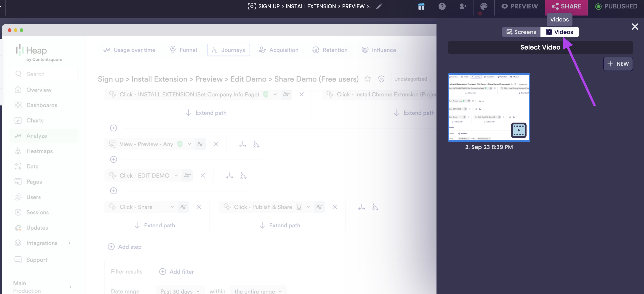Click Extend path under INSTALL EXTENSION step
This screenshot has height=294, width=644.
click(206, 113)
